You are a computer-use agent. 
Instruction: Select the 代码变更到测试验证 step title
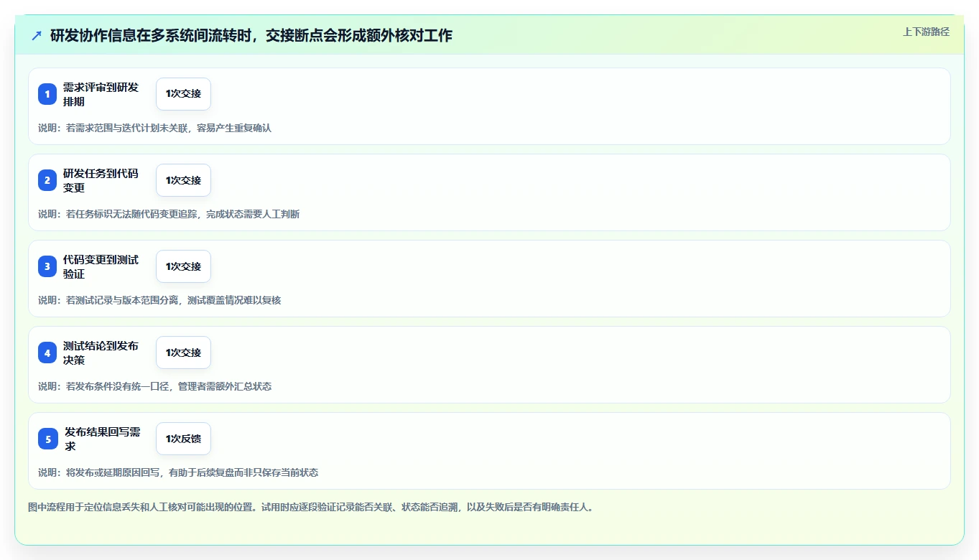[101, 266]
